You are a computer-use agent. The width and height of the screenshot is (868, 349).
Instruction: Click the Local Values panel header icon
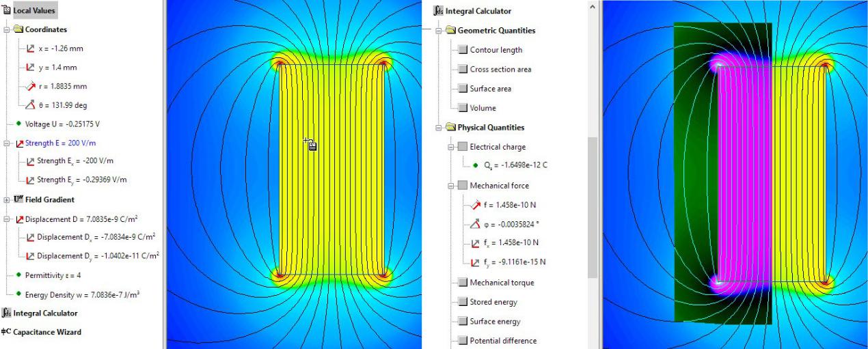(7, 11)
